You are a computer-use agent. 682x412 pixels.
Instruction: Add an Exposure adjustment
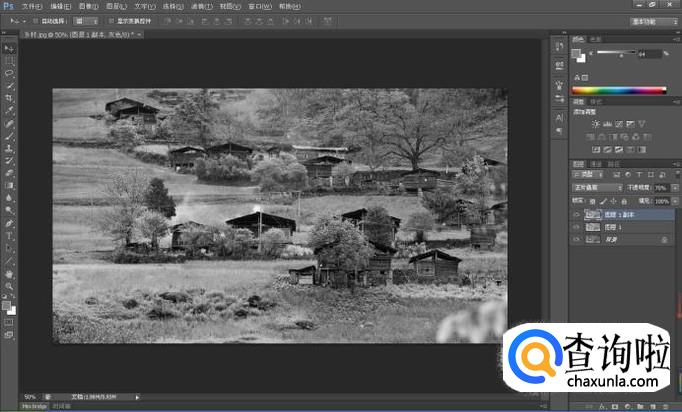tap(630, 124)
